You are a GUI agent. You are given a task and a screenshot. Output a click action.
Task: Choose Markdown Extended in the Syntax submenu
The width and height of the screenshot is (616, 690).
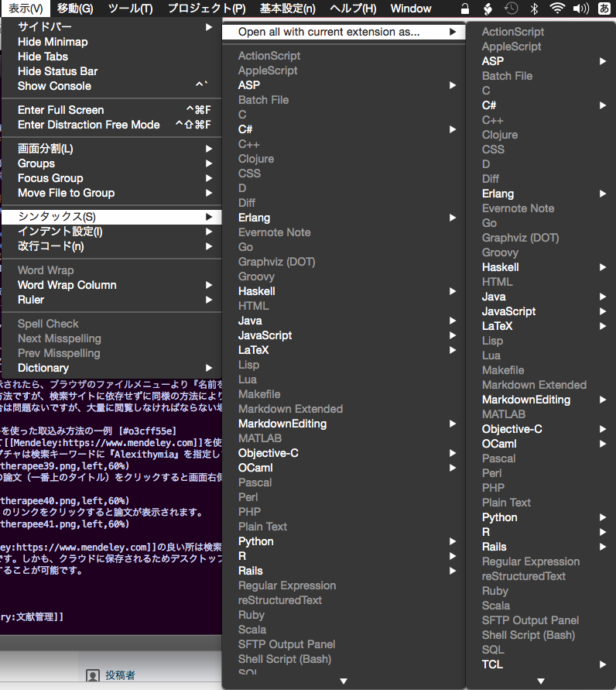pos(344,409)
